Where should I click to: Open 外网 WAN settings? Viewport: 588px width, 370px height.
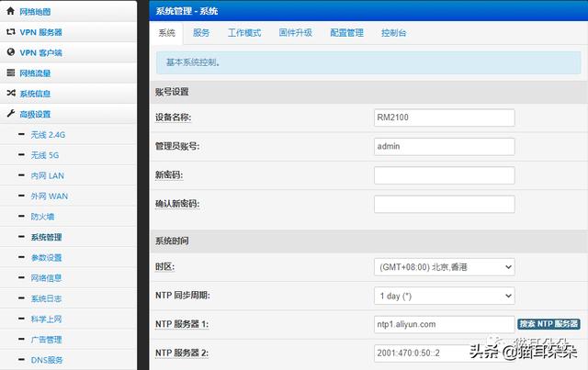click(49, 196)
